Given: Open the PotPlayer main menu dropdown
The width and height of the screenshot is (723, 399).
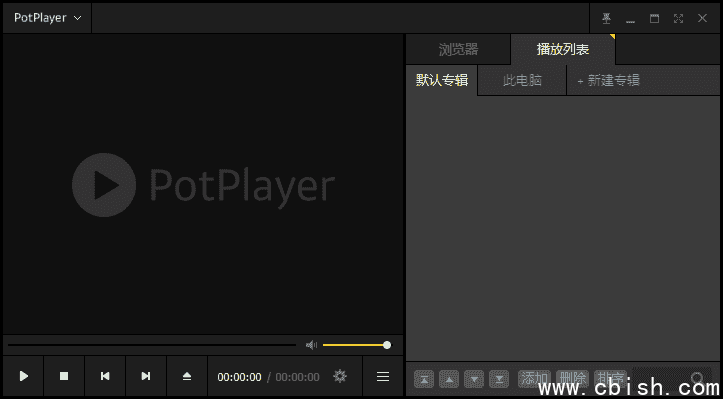Looking at the screenshot, I should (47, 18).
